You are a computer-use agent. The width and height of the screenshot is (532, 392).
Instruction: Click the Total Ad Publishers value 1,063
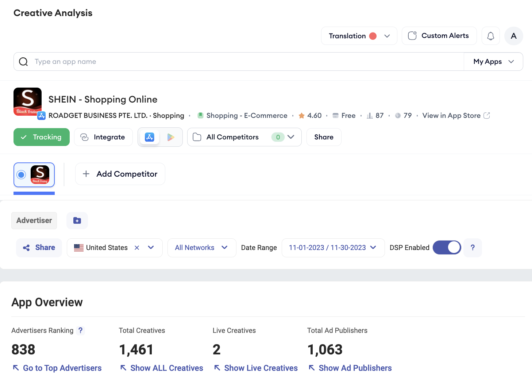point(325,350)
